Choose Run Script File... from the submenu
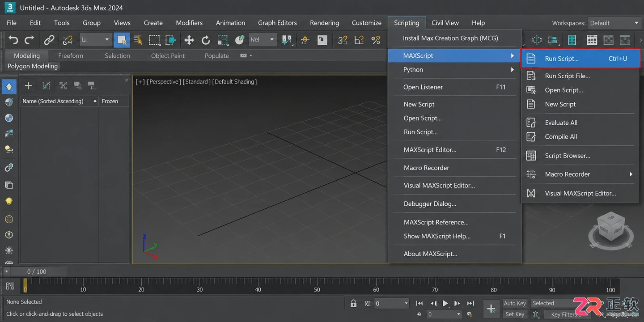The width and height of the screenshot is (644, 322). tap(581, 76)
